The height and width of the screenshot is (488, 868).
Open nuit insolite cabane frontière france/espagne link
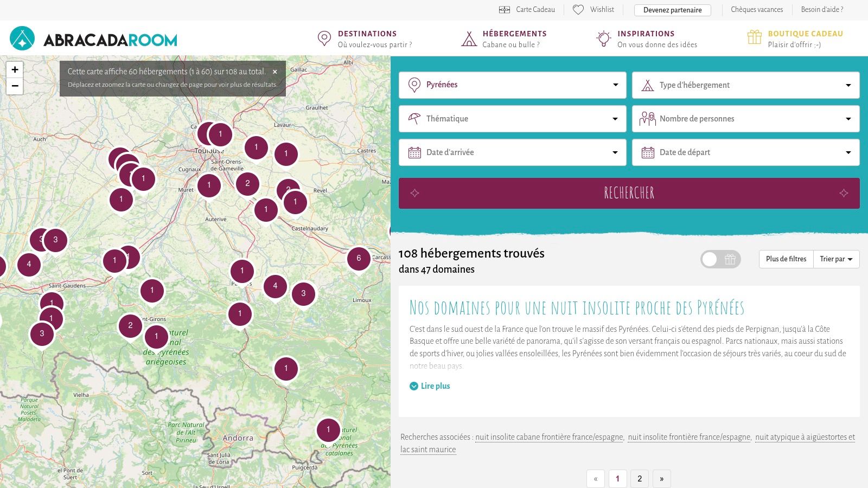(549, 437)
